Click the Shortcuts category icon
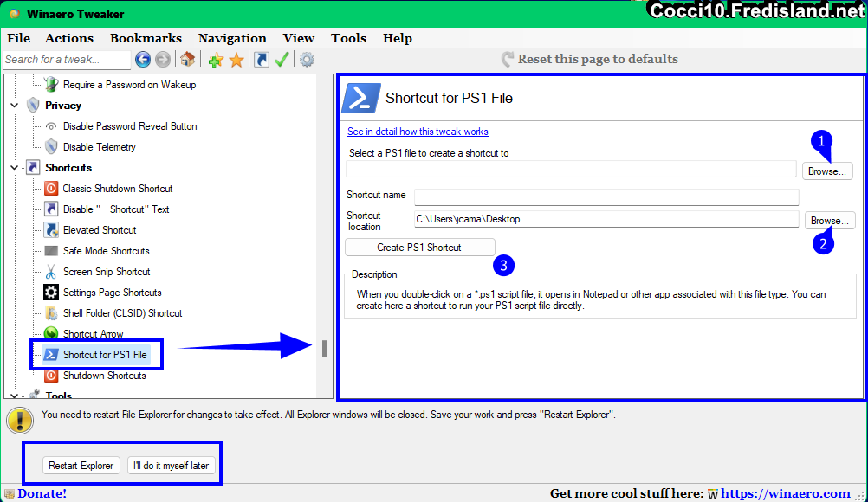This screenshot has height=502, width=868. (33, 168)
